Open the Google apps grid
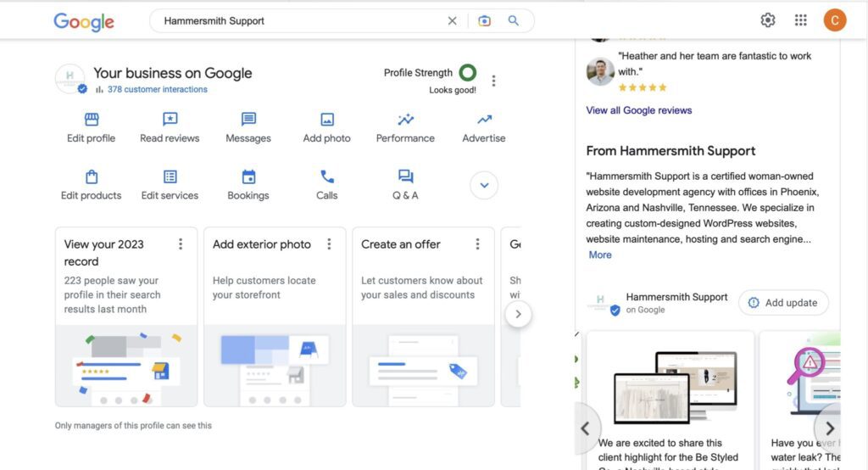The height and width of the screenshot is (470, 868). pos(800,20)
